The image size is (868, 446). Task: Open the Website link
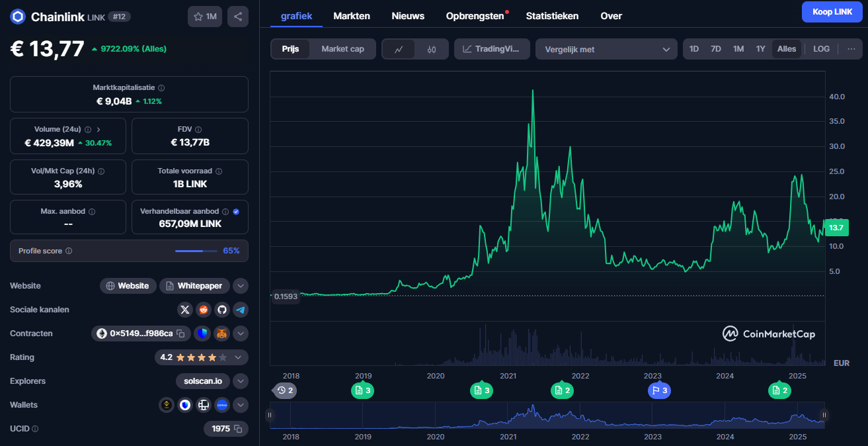(128, 286)
